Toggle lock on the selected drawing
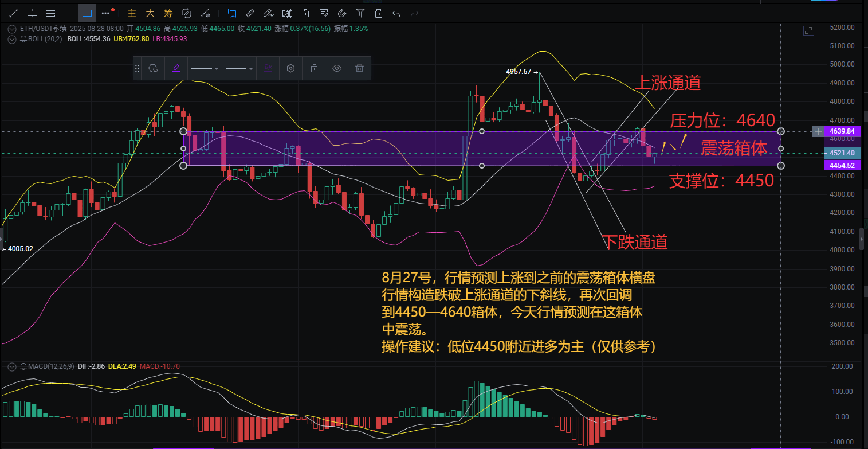 (314, 68)
